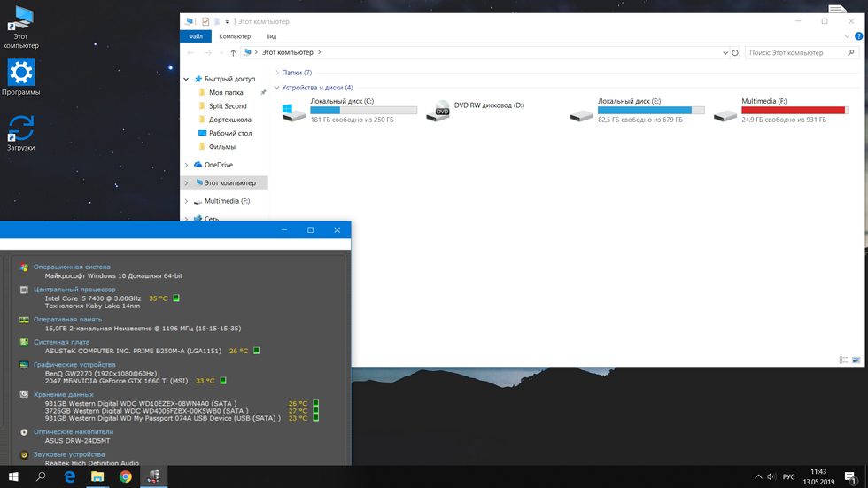Select the Multimedia (F:) drive icon in devices
Viewport: 868px width, 488px height.
725,115
